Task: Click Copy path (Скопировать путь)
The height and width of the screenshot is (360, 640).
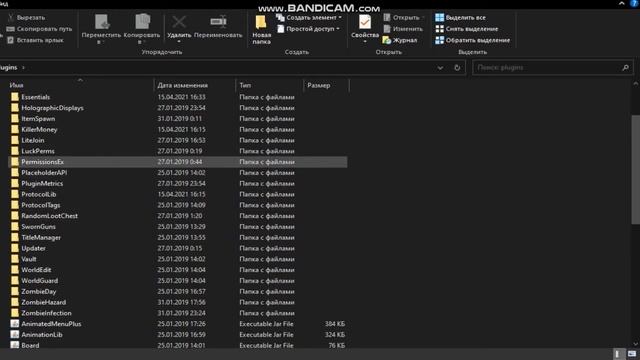Action: click(39, 29)
